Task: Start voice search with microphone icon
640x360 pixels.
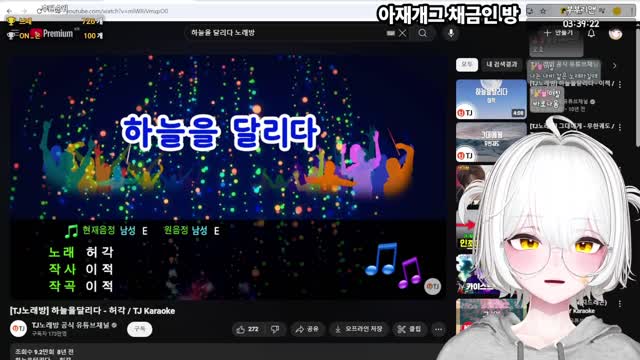Action: 451,33
